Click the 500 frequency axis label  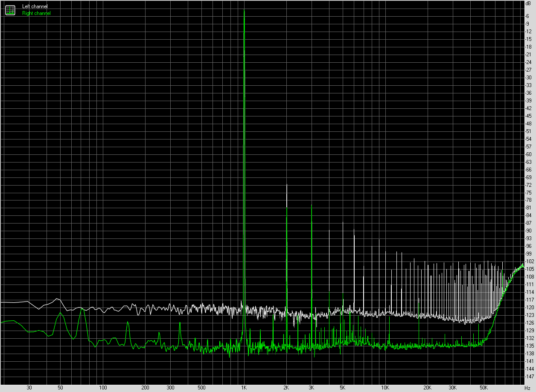201,388
